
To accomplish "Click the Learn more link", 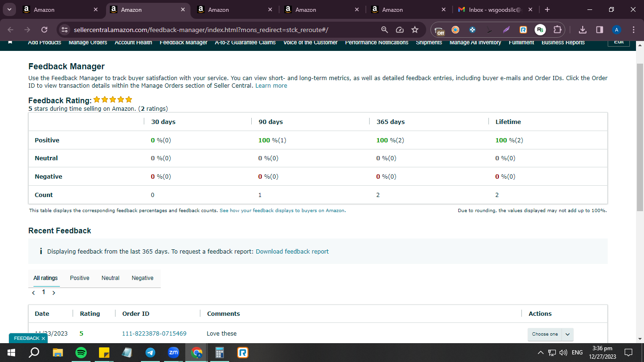I will [271, 86].
